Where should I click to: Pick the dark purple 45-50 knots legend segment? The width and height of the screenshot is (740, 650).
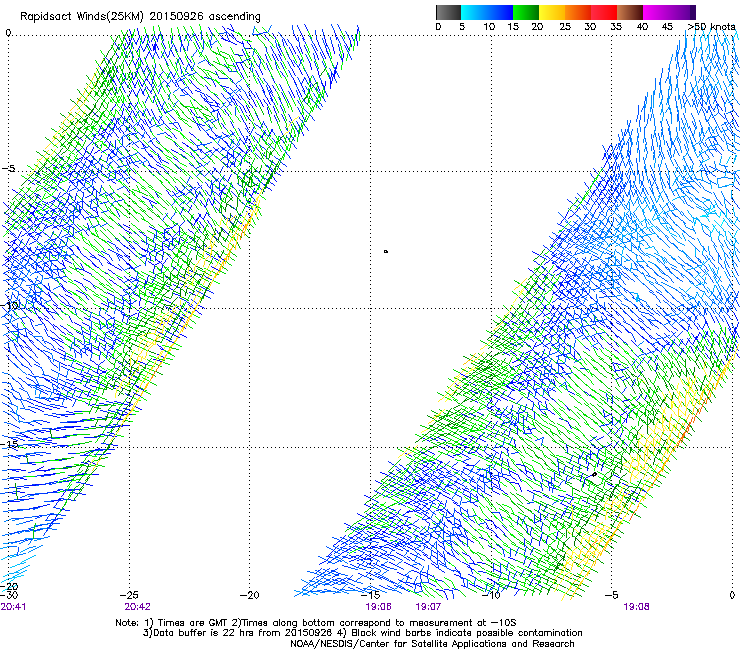coord(682,12)
